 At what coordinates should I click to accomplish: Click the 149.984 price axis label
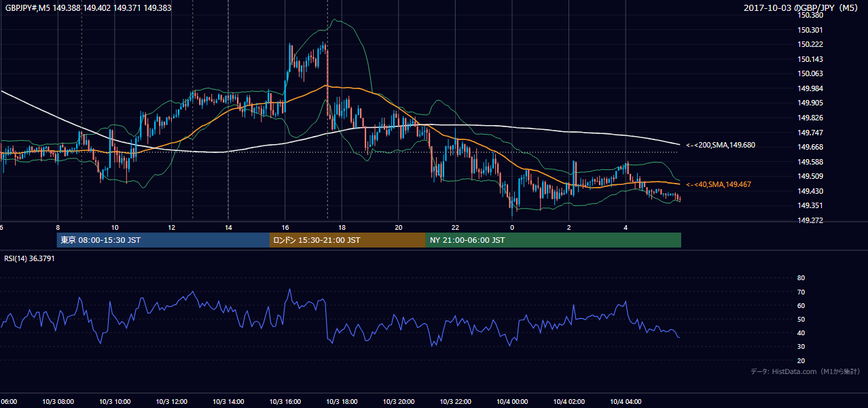[x=810, y=88]
